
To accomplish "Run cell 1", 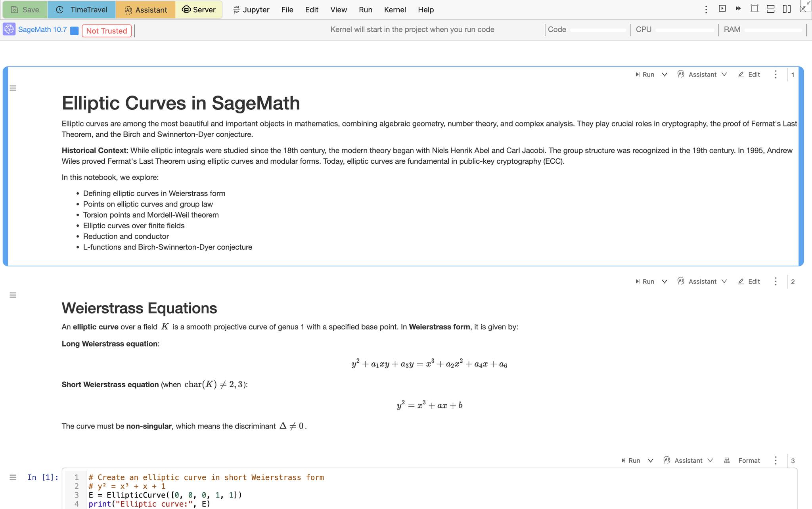I will 645,75.
